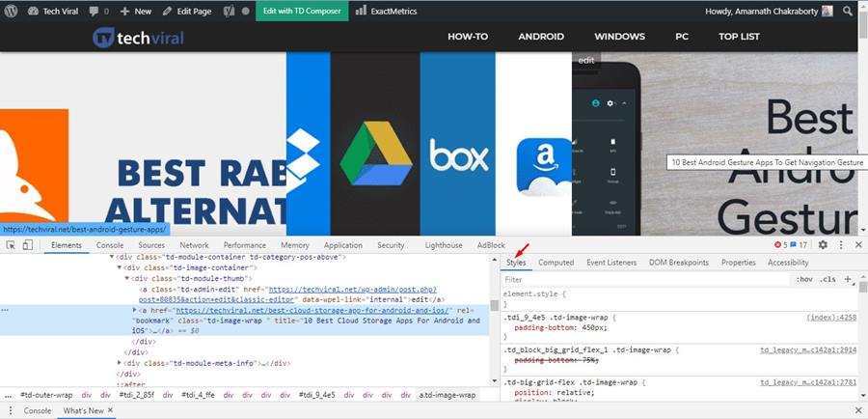Select the Event Listeners sidebar tab

611,263
